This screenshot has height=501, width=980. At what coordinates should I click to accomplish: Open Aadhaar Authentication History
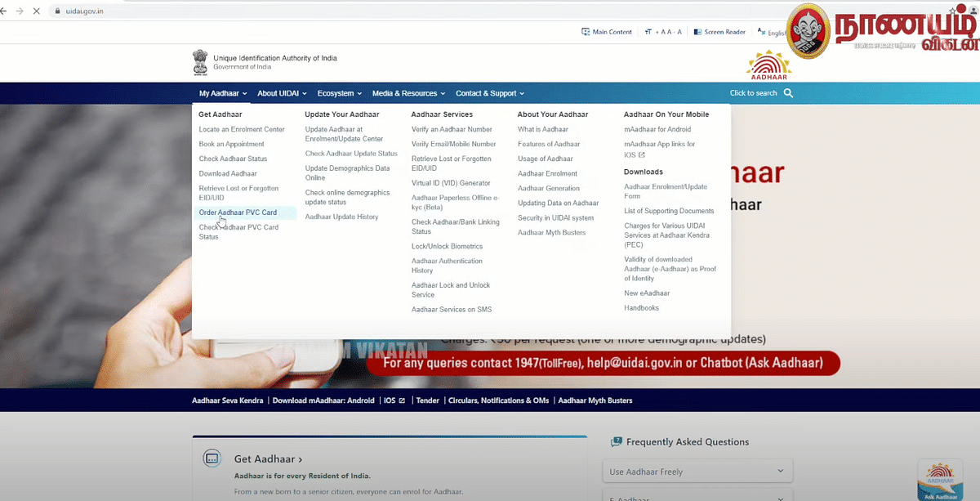pyautogui.click(x=447, y=266)
